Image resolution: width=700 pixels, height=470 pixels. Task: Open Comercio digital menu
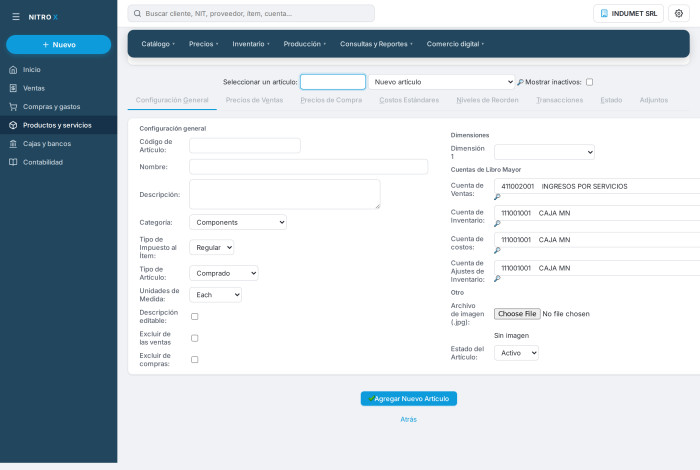[x=455, y=44]
